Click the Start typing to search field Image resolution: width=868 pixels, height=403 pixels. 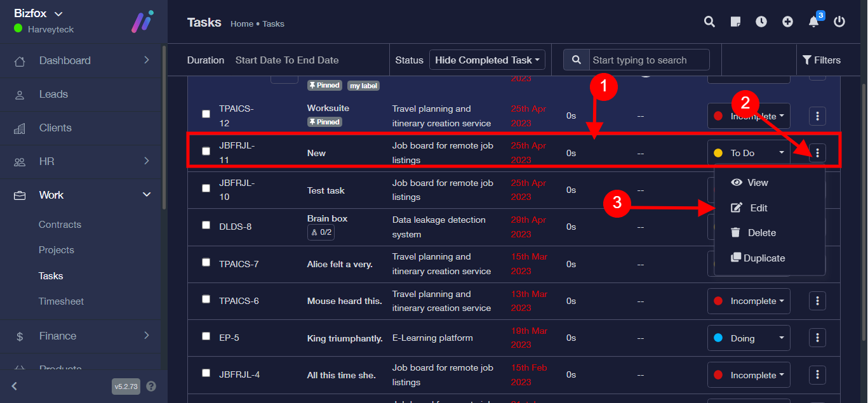coord(648,60)
